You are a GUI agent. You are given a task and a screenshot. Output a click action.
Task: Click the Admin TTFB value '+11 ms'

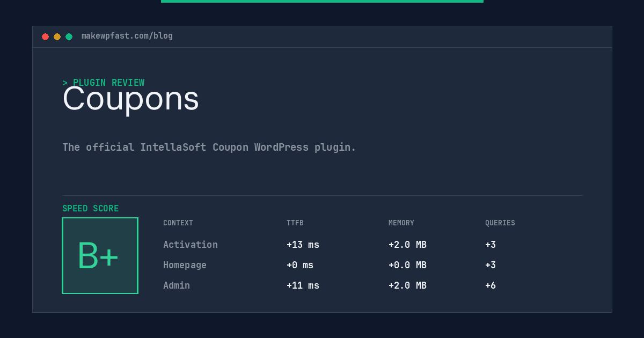(303, 285)
